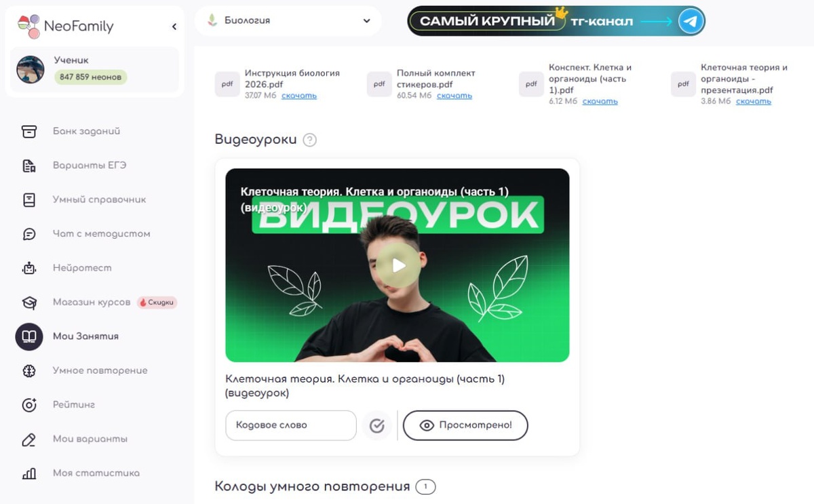Play the Клеточная теория video lesson

pos(398,265)
